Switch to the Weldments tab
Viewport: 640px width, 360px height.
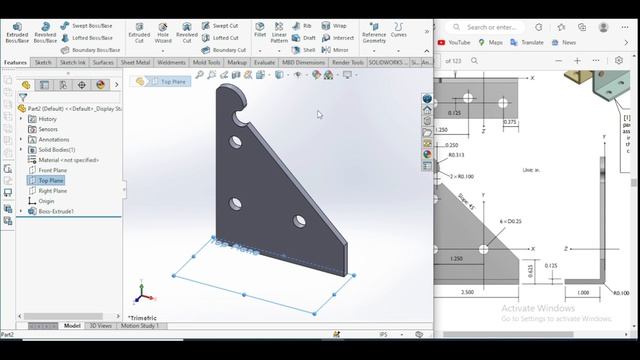click(x=171, y=62)
